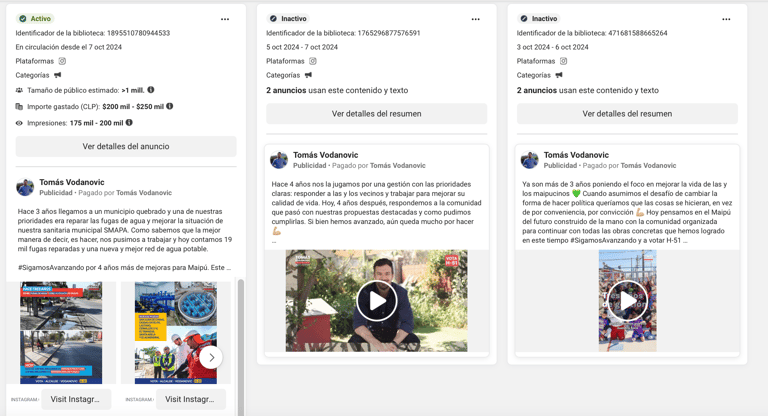Click the Inactivo badge on the 3 oct 2024 card
Viewport: 768px width, 416px height.
coord(538,19)
